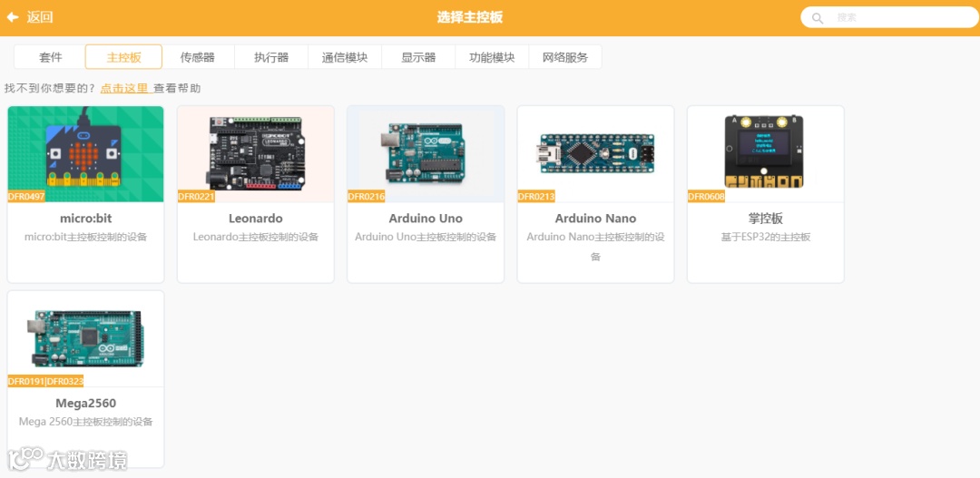This screenshot has height=478, width=980.
Task: Click the Arduino Nano card title
Action: [595, 219]
